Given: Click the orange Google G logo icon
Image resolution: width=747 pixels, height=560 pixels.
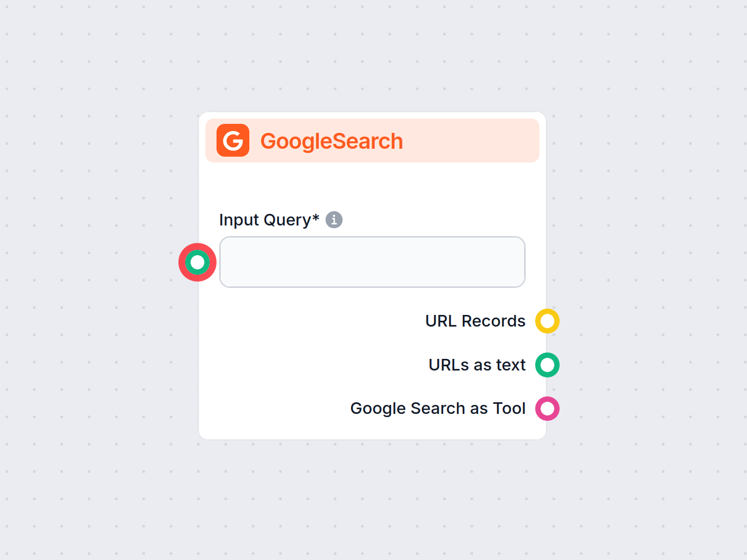Looking at the screenshot, I should click(x=233, y=141).
